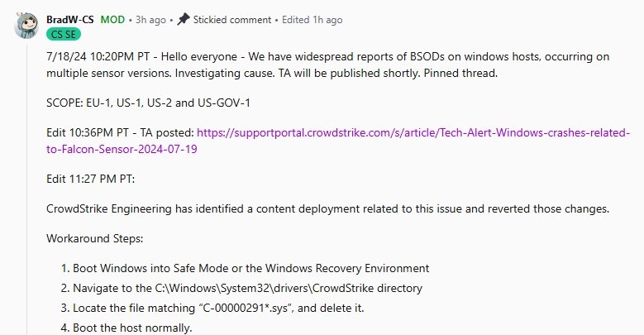Viewport: 644px width, 335px height.
Task: Click the paragraph about CrowdStrike Engineering reverting changes
Action: [x=327, y=208]
